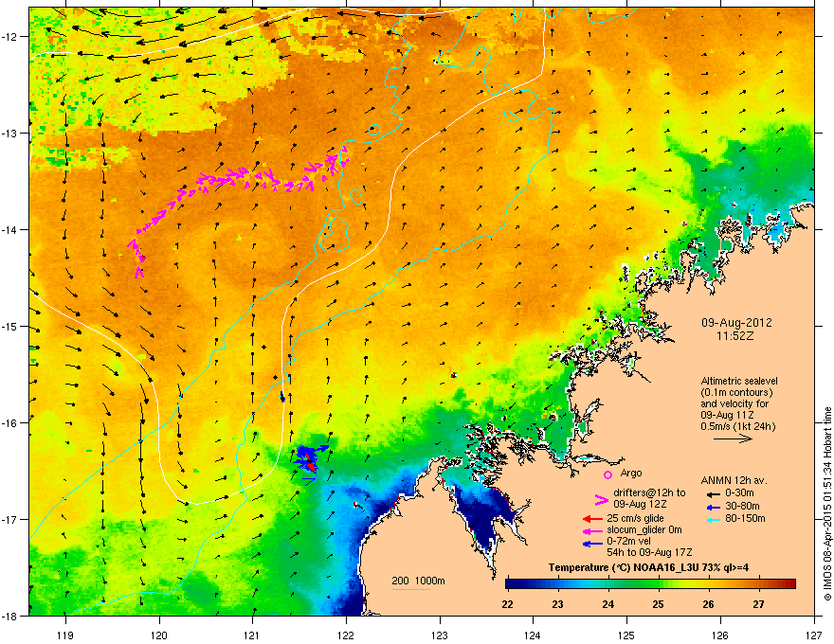
Task: Click the vertical IMOS Hobart time stamp
Action: (827, 504)
